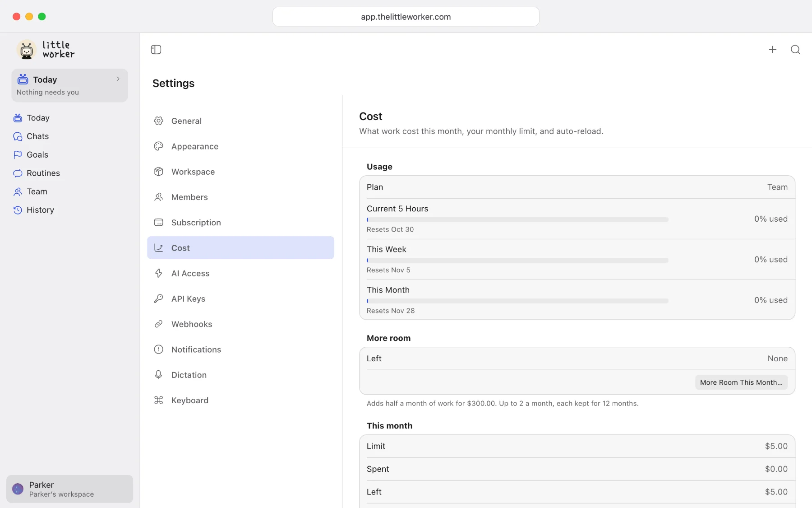Click the General gear icon
Viewport: 812px width, 508px height.
tap(158, 121)
